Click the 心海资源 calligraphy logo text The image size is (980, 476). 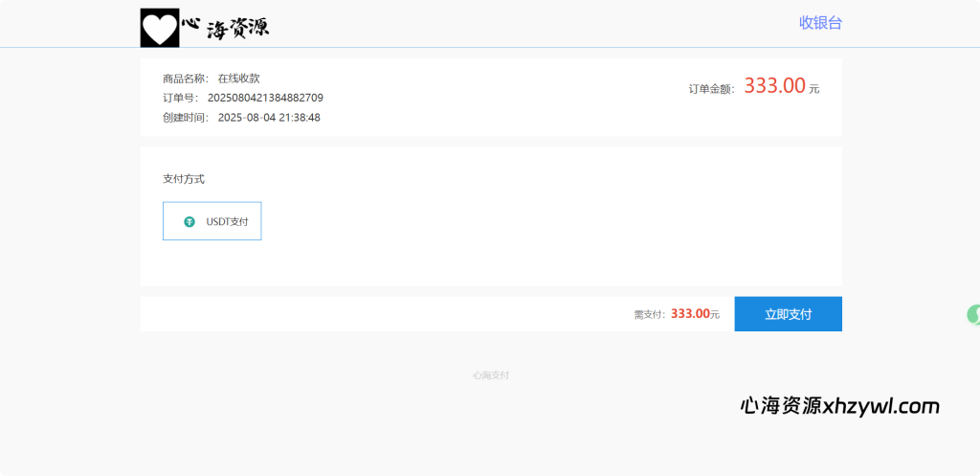(x=226, y=28)
